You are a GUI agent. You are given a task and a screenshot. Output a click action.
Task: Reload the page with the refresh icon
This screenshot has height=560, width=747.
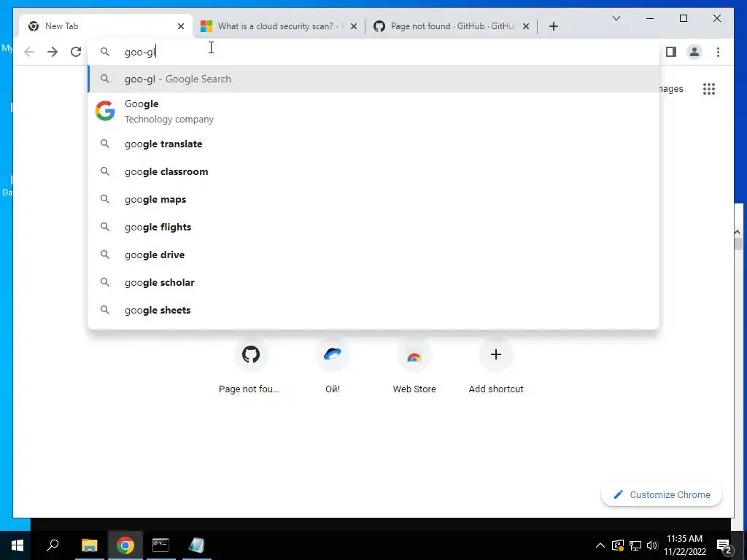tap(76, 52)
